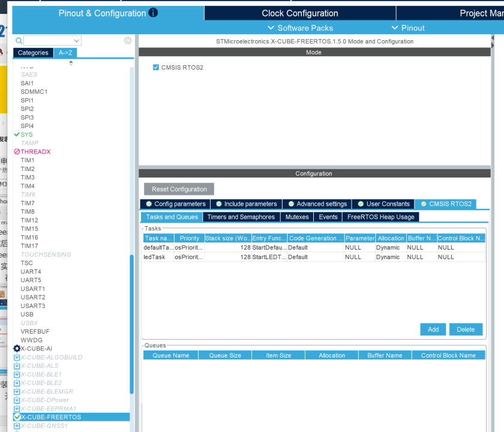Click check icon on Include parameters tab
The image size is (504, 432).
click(219, 204)
